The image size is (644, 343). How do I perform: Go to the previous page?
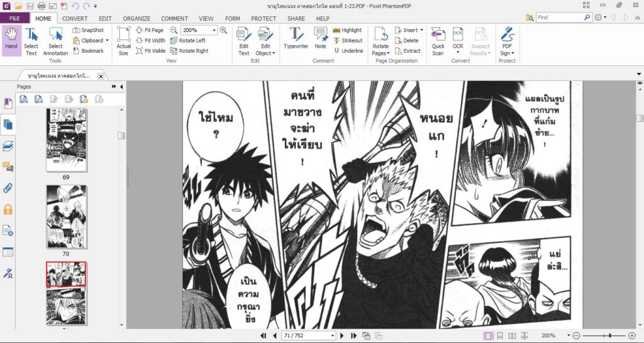(274, 335)
